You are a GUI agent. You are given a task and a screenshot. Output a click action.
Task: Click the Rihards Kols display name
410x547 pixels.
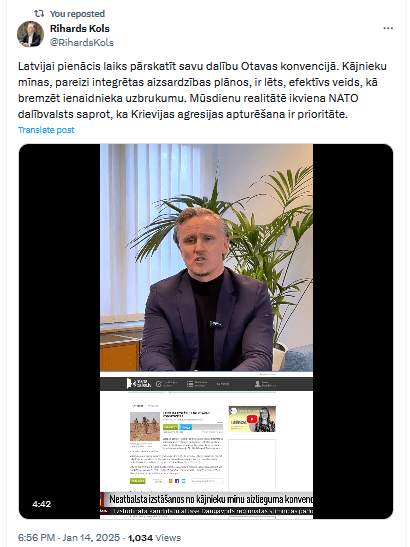tap(80, 29)
